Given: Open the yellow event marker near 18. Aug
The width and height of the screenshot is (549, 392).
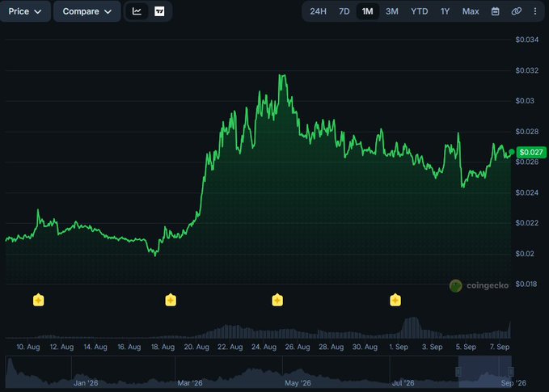Looking at the screenshot, I should [171, 301].
